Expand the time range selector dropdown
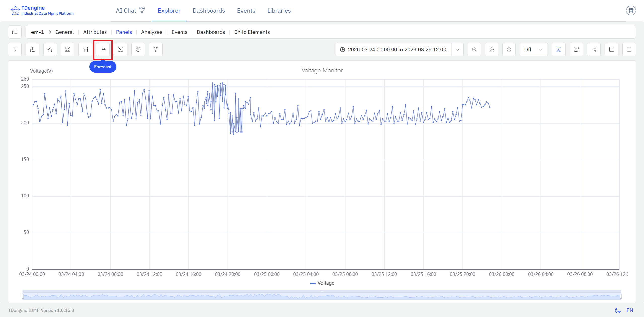644x317 pixels. coord(458,49)
